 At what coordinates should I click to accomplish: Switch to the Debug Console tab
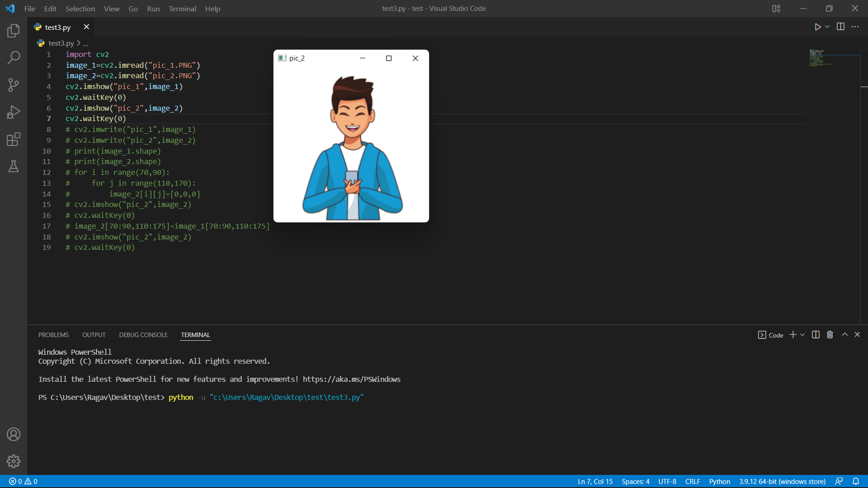[143, 334]
